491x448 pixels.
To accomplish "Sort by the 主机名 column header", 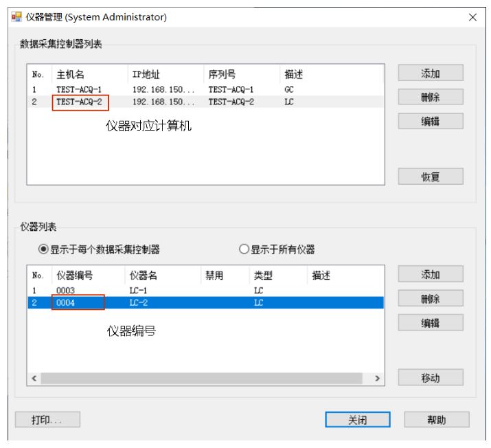I will 70,74.
